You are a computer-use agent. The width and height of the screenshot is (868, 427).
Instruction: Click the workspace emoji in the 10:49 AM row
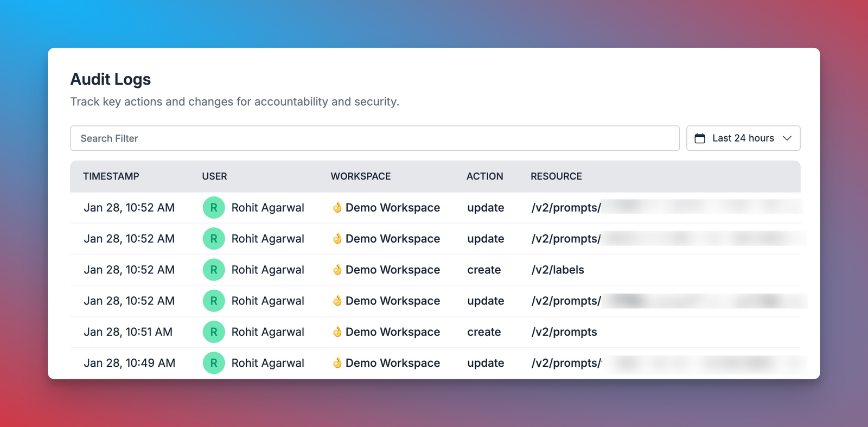[x=337, y=363]
